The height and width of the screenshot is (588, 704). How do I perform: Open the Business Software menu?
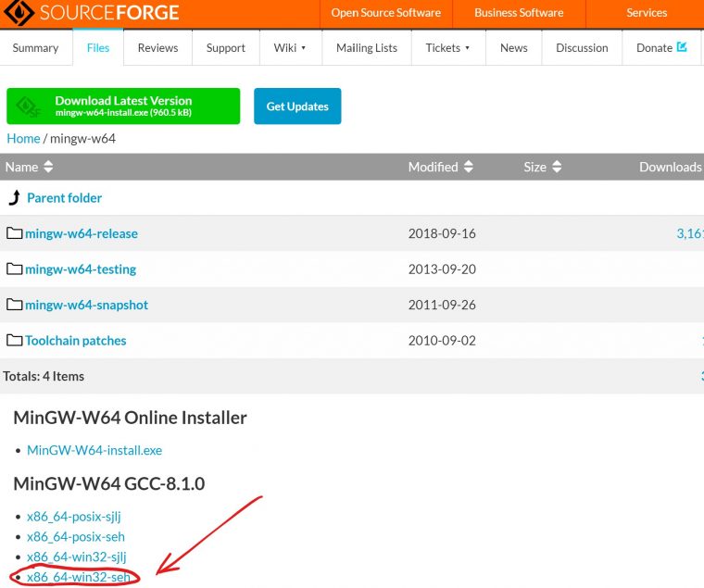pyautogui.click(x=519, y=13)
